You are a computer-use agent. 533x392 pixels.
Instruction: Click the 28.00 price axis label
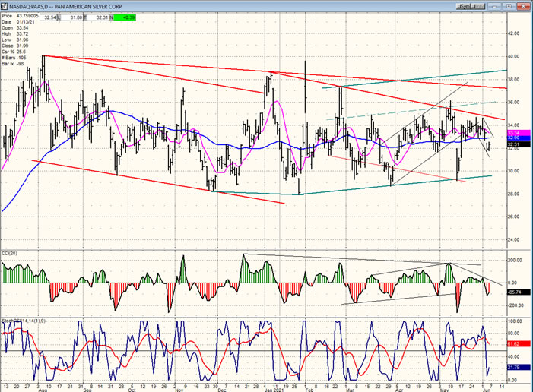(513, 194)
